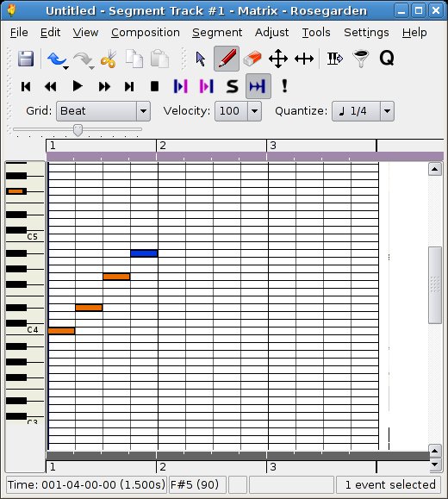Toggle scroll-to-follow playback button
Screen dimensions: 448x499
pyautogui.click(x=258, y=86)
